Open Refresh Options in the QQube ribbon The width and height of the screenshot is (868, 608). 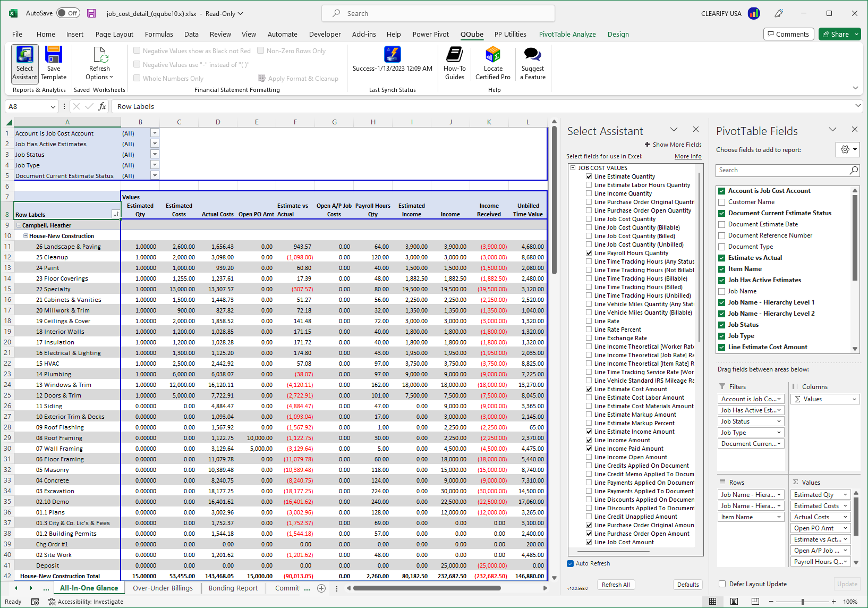click(x=99, y=63)
